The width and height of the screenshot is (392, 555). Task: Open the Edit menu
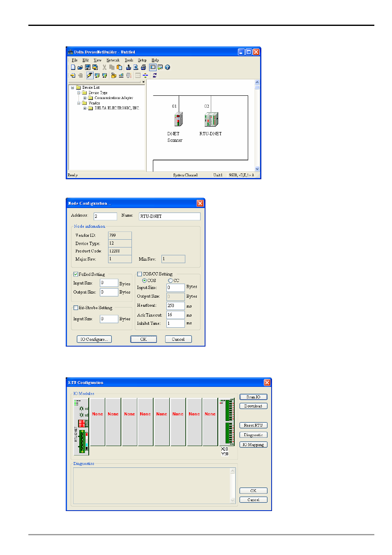85,60
